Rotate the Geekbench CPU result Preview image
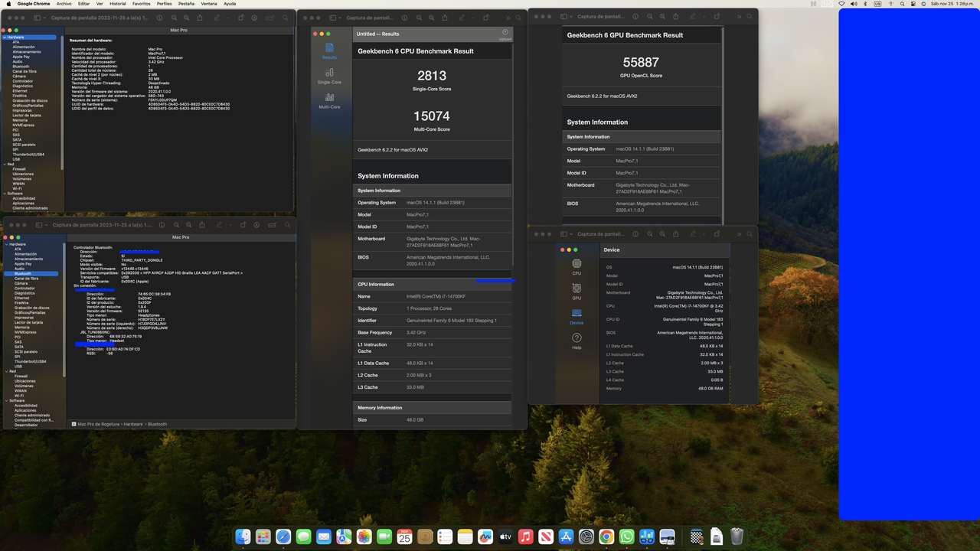The image size is (980, 551). pos(485,18)
